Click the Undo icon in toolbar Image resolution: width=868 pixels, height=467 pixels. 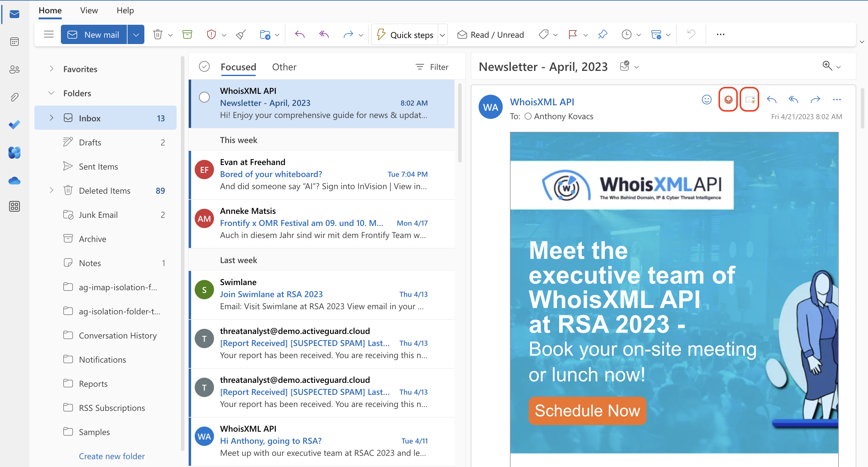point(691,34)
